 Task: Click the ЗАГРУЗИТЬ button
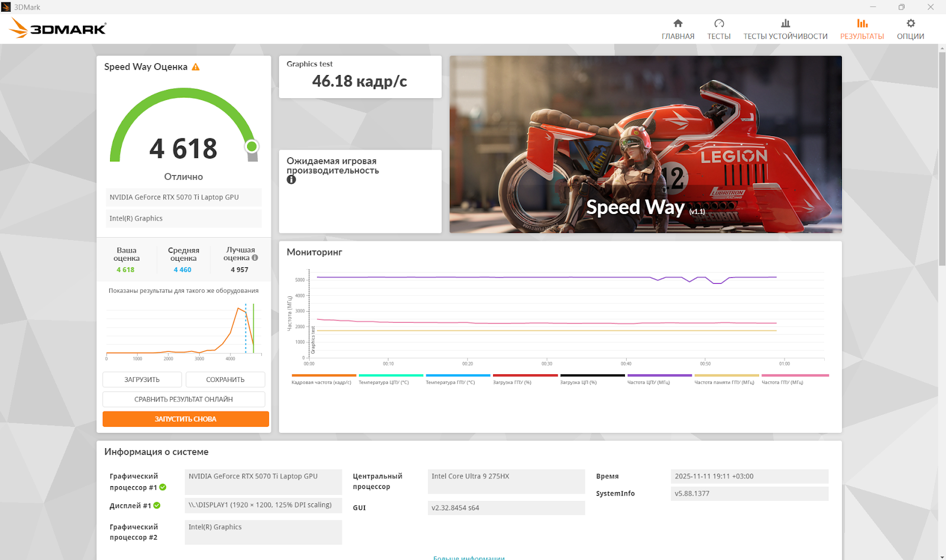(142, 380)
